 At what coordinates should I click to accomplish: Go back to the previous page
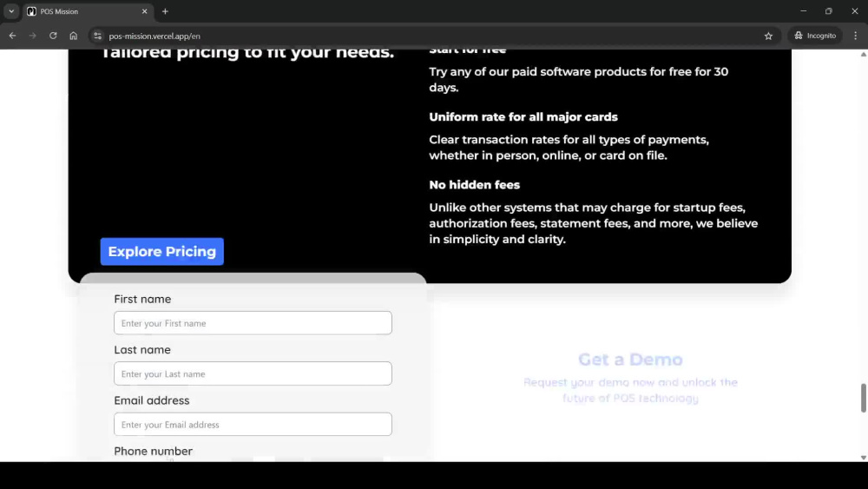coord(12,36)
